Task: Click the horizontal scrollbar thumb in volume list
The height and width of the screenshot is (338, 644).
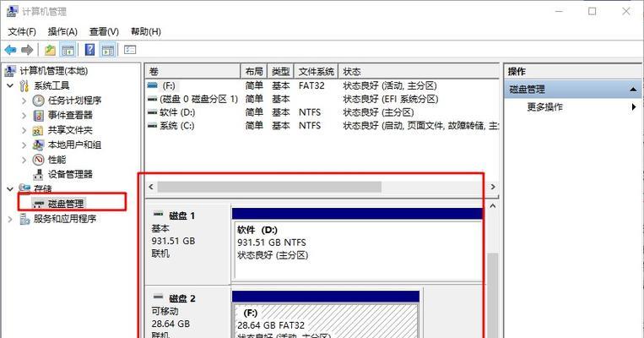Action: click(269, 187)
